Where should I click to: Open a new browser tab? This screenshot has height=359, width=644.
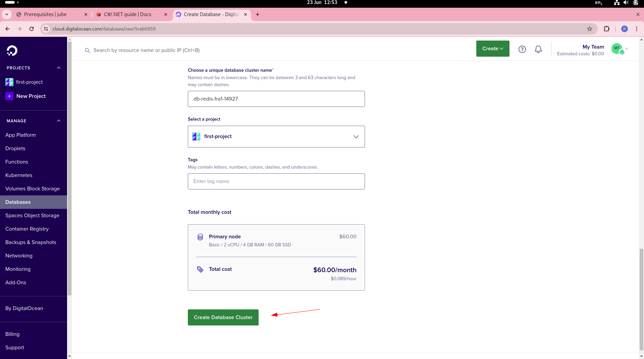(x=258, y=14)
